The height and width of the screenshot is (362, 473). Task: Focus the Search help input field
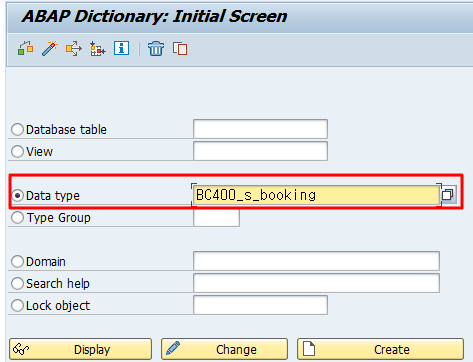(x=316, y=283)
